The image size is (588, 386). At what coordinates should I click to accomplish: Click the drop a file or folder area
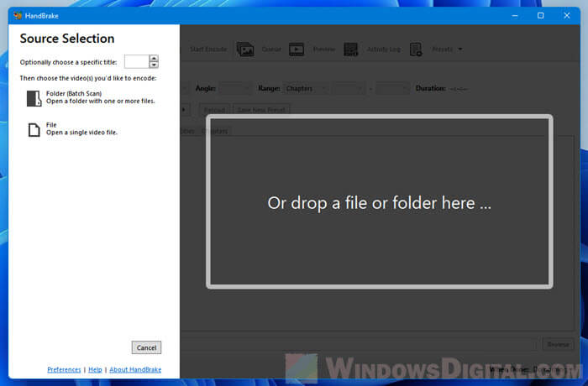379,202
